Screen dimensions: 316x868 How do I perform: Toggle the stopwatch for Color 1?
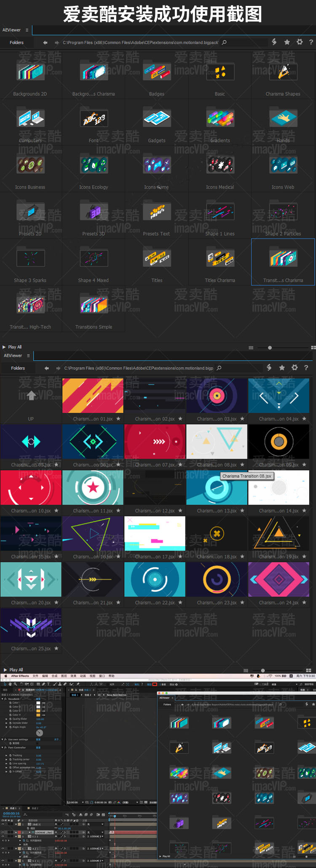point(10,703)
